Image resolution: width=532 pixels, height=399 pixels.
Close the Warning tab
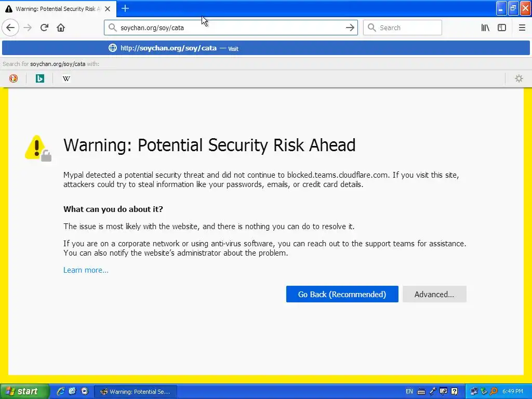tap(108, 9)
